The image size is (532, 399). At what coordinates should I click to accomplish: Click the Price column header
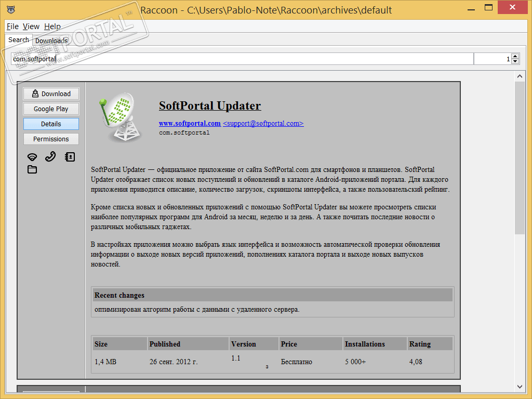pyautogui.click(x=311, y=344)
